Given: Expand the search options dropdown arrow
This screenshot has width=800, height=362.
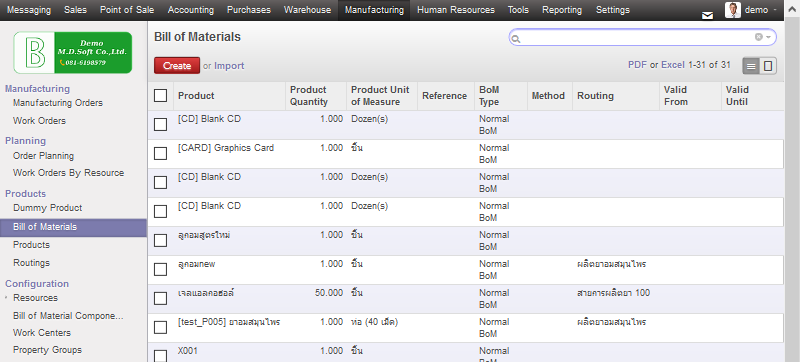Looking at the screenshot, I should tap(768, 37).
